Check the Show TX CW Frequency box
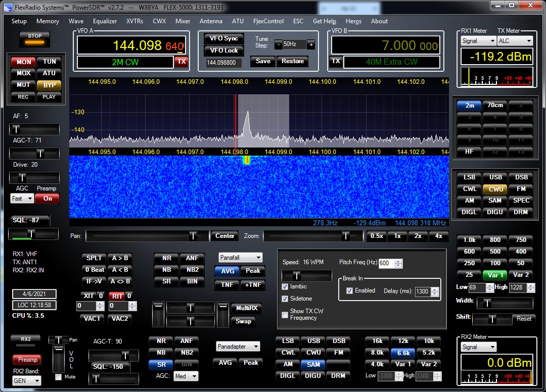This screenshot has width=546, height=392. coord(285,314)
